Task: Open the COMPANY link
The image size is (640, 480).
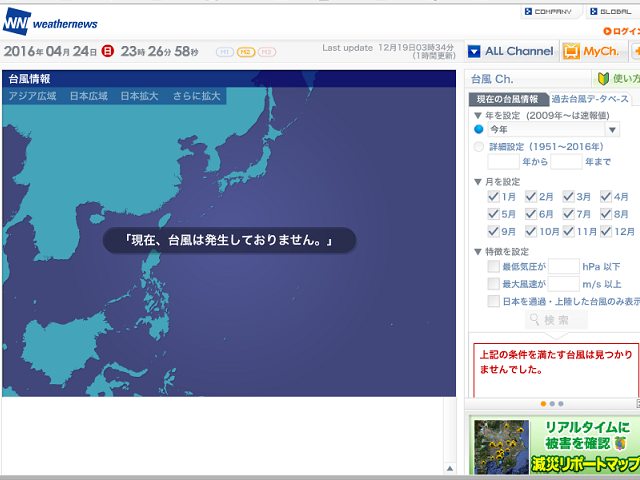Action: tap(551, 11)
